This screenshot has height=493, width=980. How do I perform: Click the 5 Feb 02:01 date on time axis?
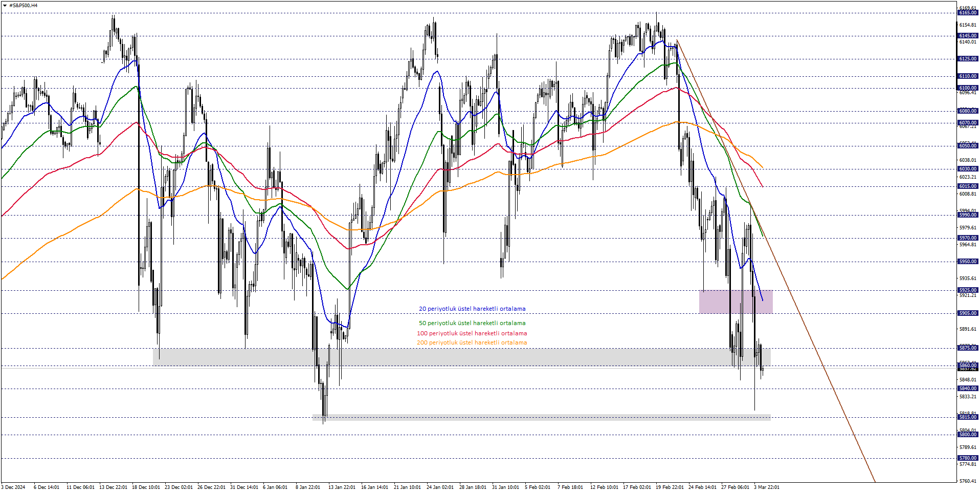pyautogui.click(x=538, y=487)
